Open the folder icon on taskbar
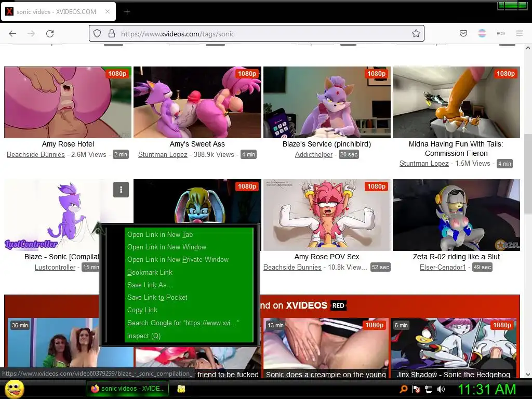The height and width of the screenshot is (399, 532). pyautogui.click(x=181, y=389)
